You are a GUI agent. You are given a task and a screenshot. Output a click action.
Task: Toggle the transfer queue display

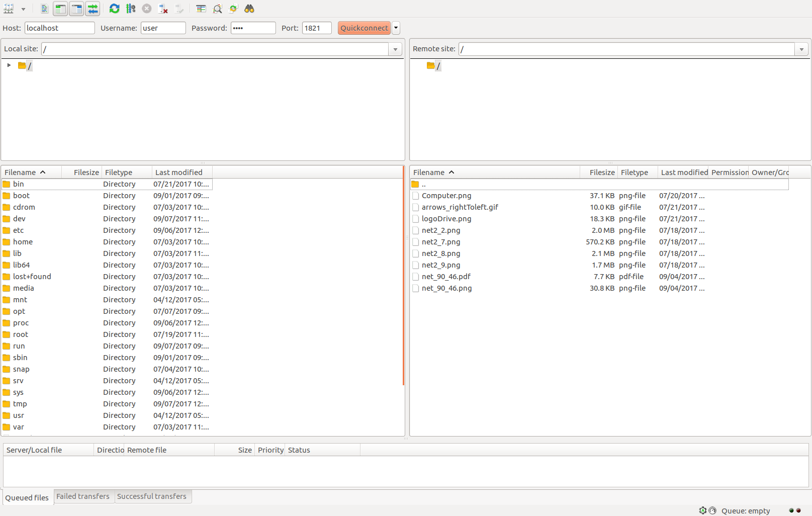tap(93, 9)
